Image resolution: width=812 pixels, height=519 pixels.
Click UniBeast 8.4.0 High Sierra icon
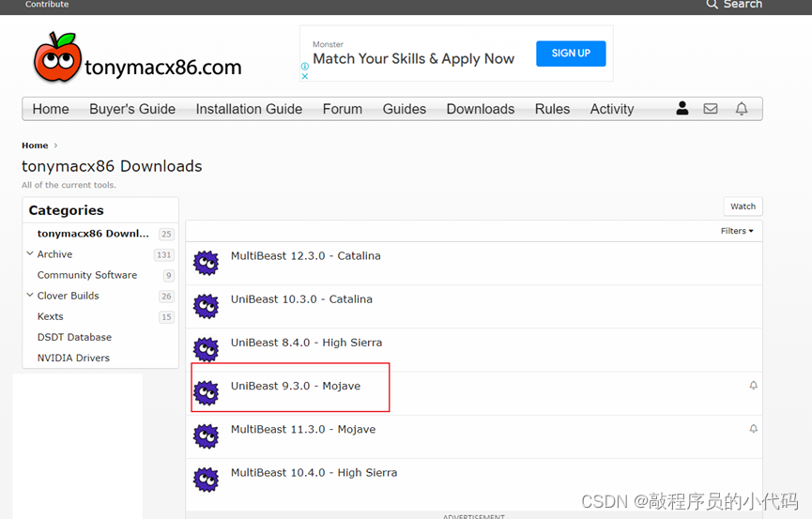tap(207, 350)
